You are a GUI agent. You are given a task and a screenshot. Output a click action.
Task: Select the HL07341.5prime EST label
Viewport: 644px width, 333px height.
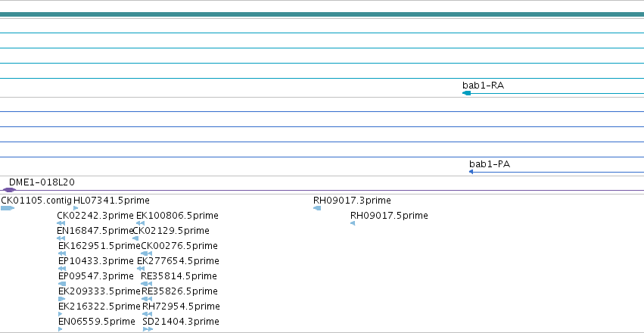click(x=111, y=201)
